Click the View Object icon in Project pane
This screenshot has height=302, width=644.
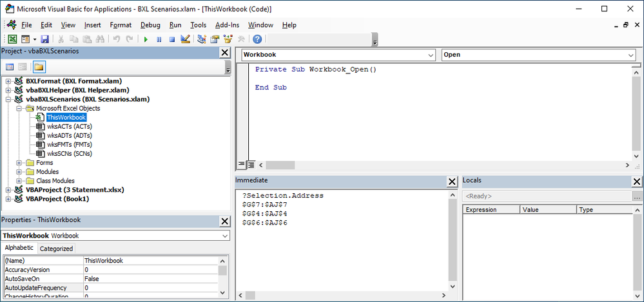[x=22, y=67]
